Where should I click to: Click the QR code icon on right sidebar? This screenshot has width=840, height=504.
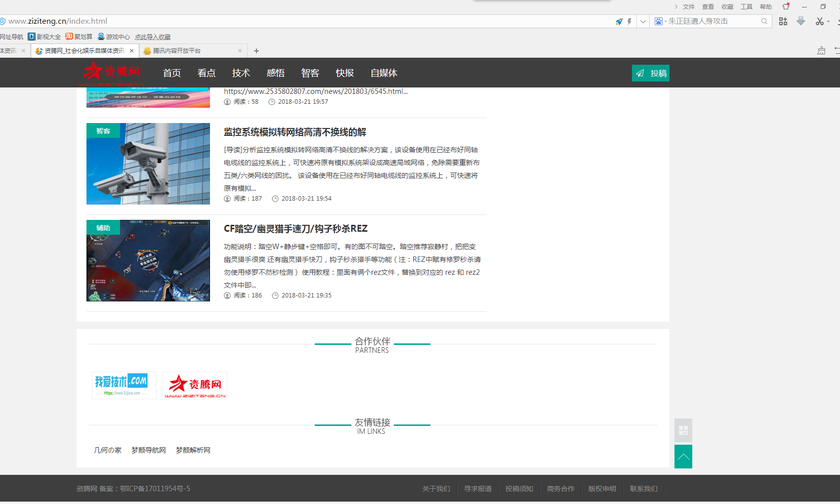point(683,430)
